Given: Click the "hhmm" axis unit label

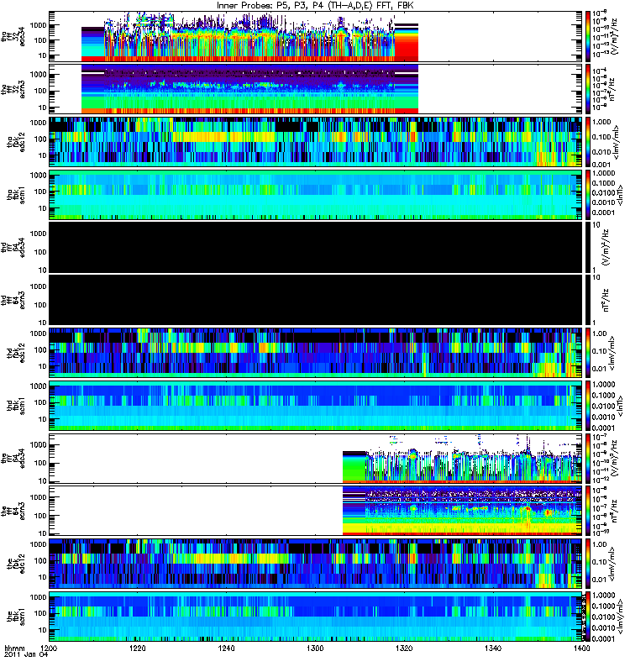Looking at the screenshot, I should click(14, 648).
